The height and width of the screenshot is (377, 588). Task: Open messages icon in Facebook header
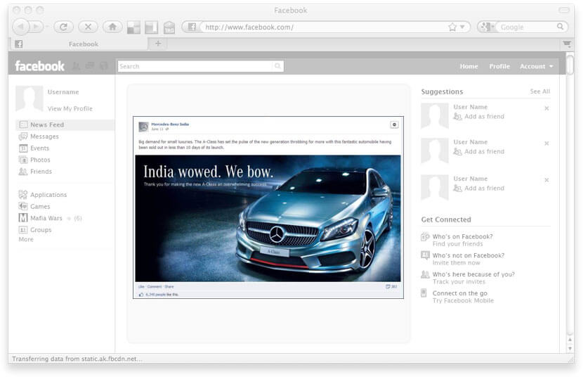(x=90, y=66)
